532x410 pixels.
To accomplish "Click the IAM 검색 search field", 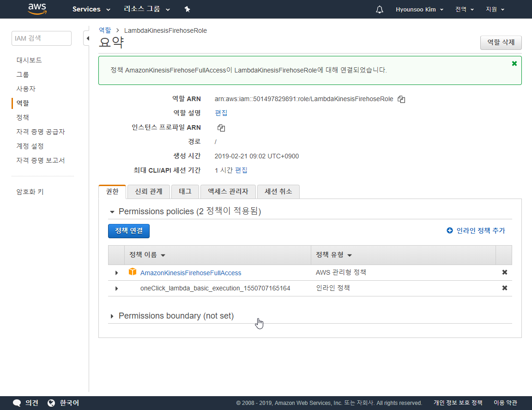I will coord(42,38).
